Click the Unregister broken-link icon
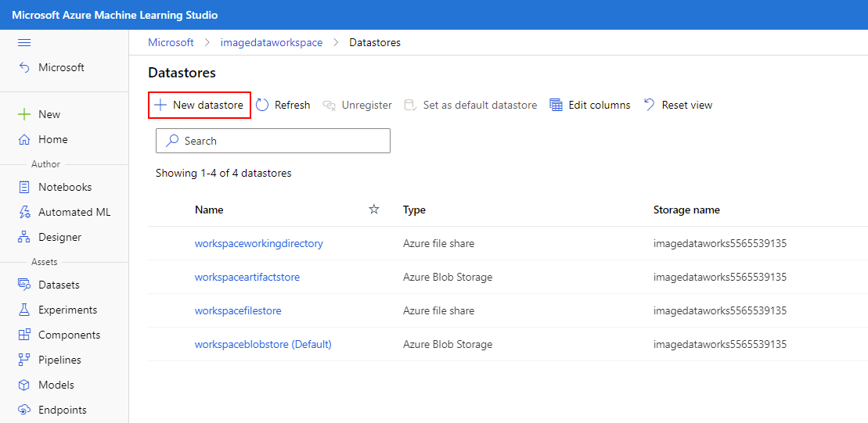 click(x=330, y=105)
